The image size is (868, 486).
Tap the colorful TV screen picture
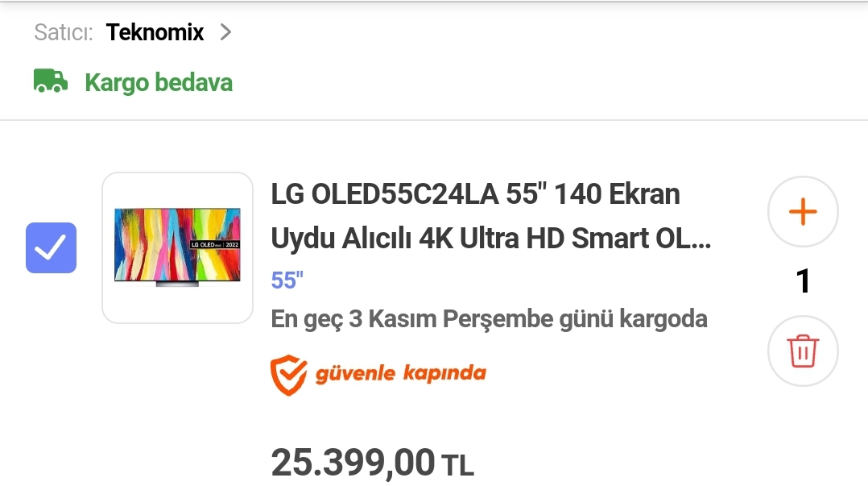coord(177,244)
